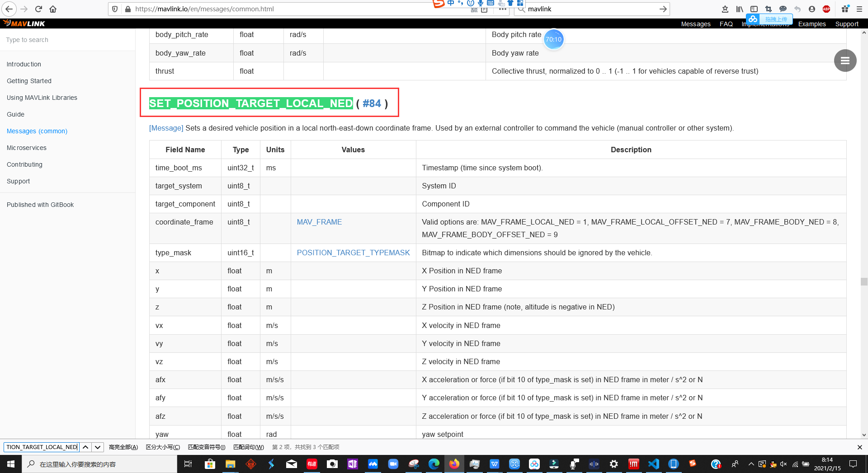The image size is (868, 473).
Task: Open the gift icon near the menu
Action: click(844, 9)
